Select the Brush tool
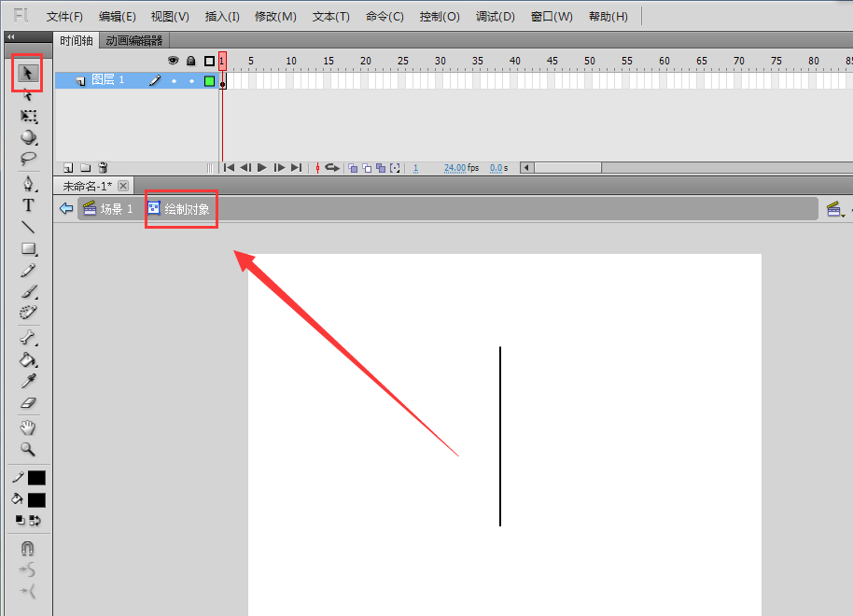853x616 pixels. (x=28, y=292)
